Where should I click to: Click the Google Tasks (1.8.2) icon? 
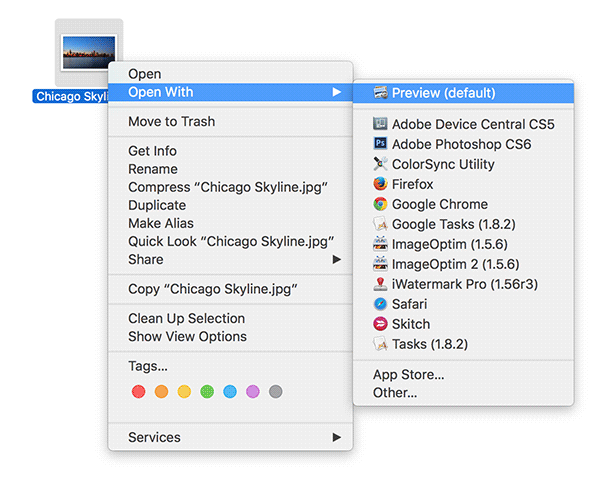380,223
